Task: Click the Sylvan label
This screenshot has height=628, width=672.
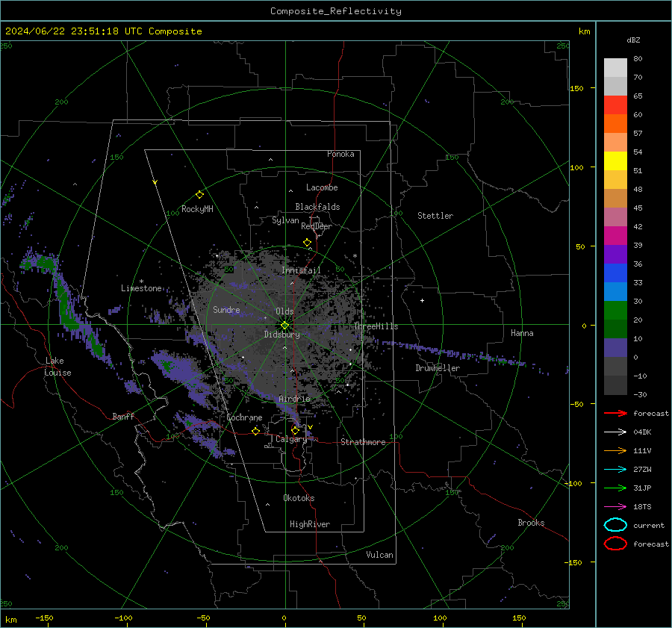Action: 285,220
